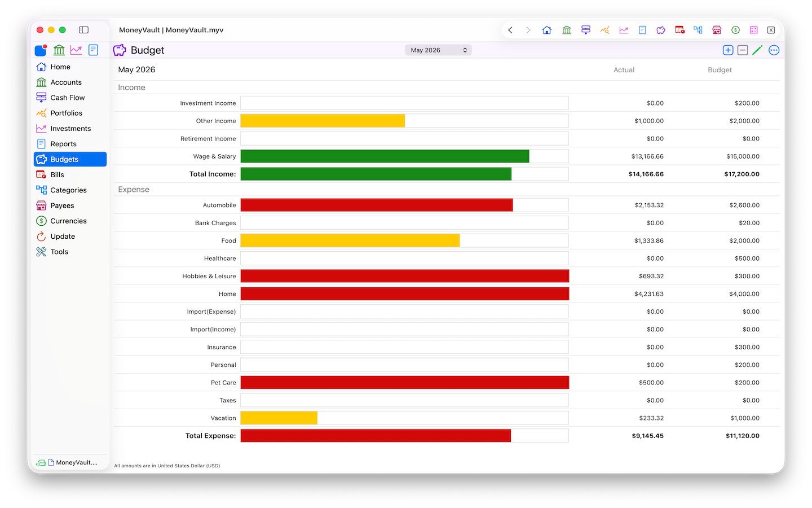812x508 pixels.
Task: Add a budget item with plus button
Action: point(728,50)
